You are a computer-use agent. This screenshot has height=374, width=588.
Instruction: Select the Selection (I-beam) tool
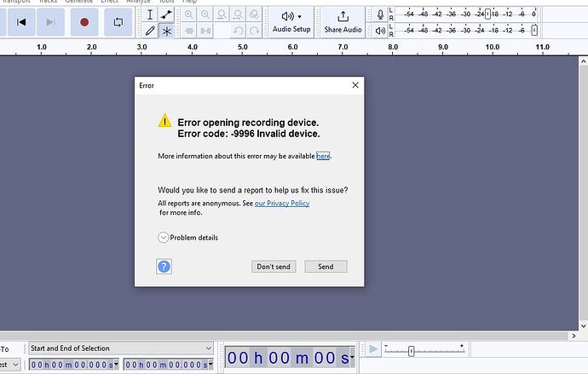point(151,14)
